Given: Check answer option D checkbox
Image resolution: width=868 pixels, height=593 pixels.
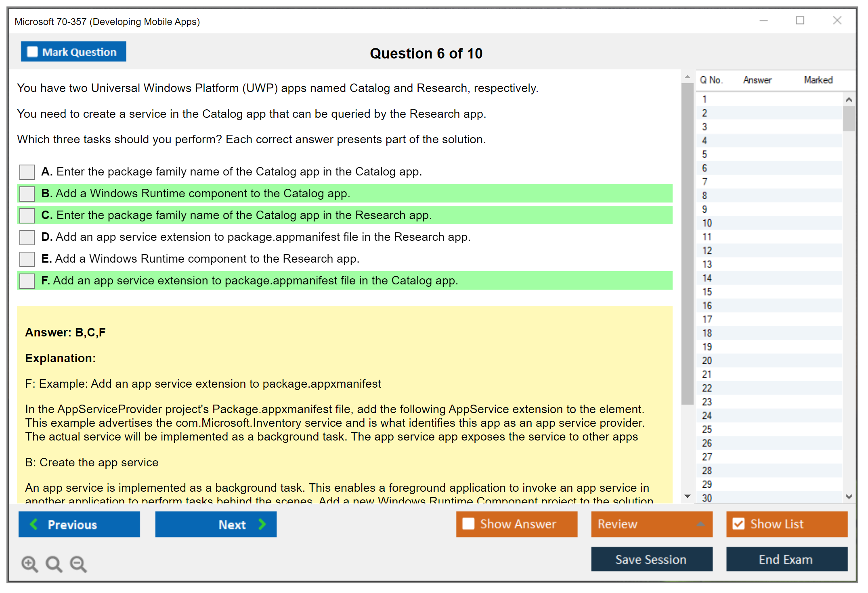Looking at the screenshot, I should [27, 237].
